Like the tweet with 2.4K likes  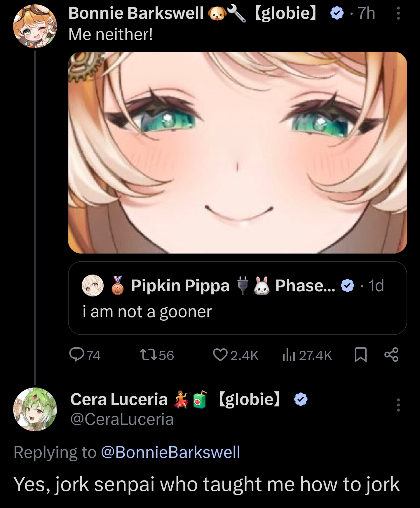(220, 355)
